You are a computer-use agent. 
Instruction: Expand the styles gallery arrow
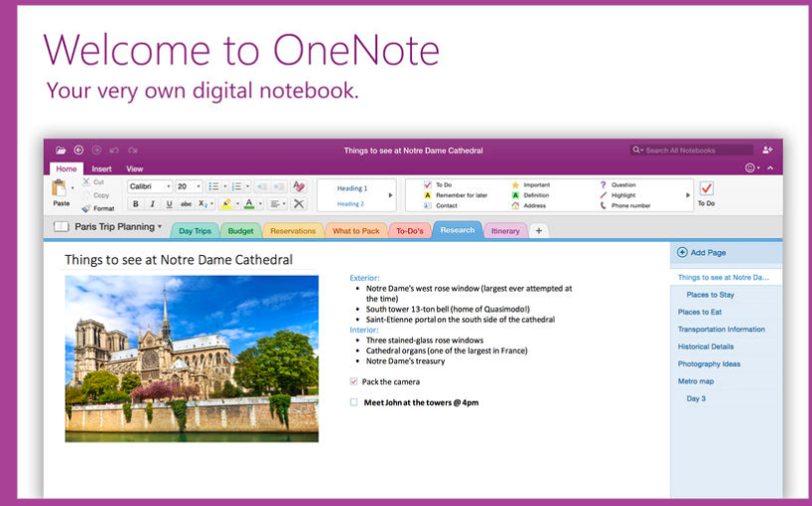point(390,195)
